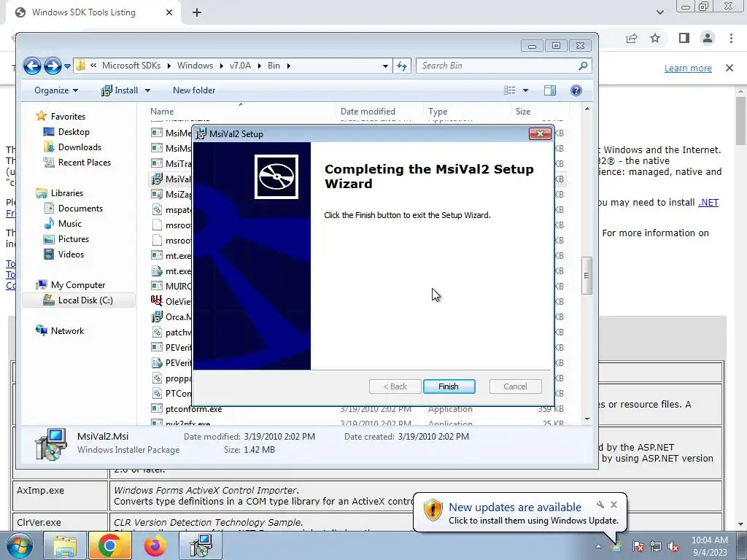Open Videos library
This screenshot has width=747, height=560.
coord(71,254)
